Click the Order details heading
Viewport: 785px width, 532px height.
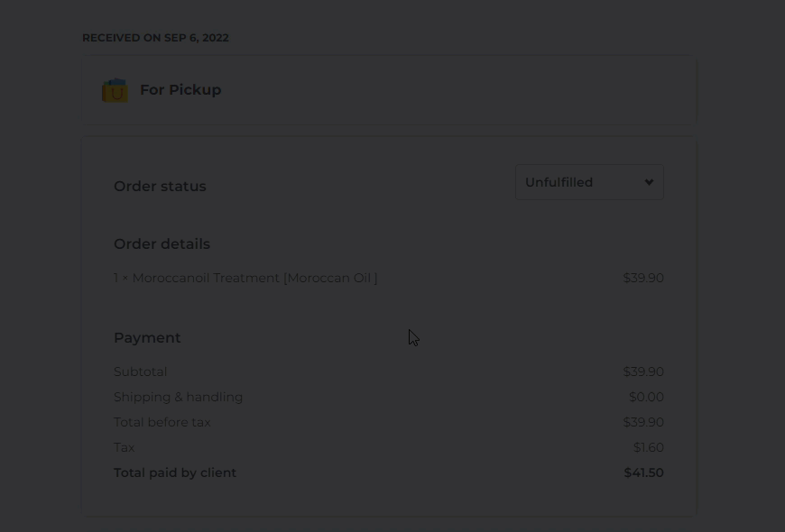162,243
